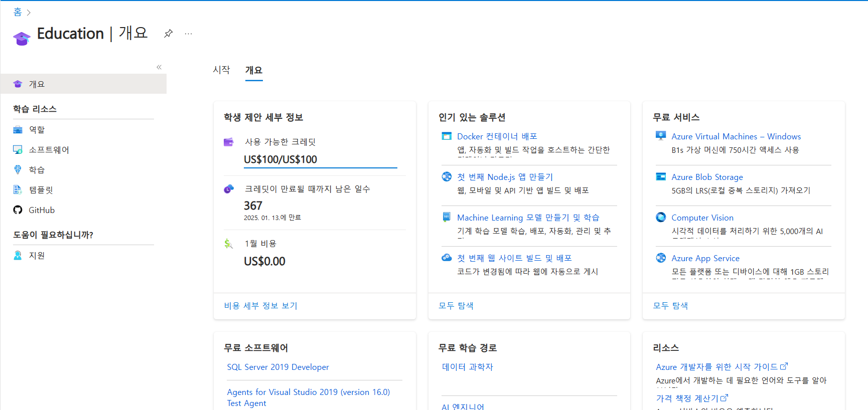The height and width of the screenshot is (410, 868).
Task: Click the 사용 가능한 크레딧 wallet icon
Action: pos(229,142)
